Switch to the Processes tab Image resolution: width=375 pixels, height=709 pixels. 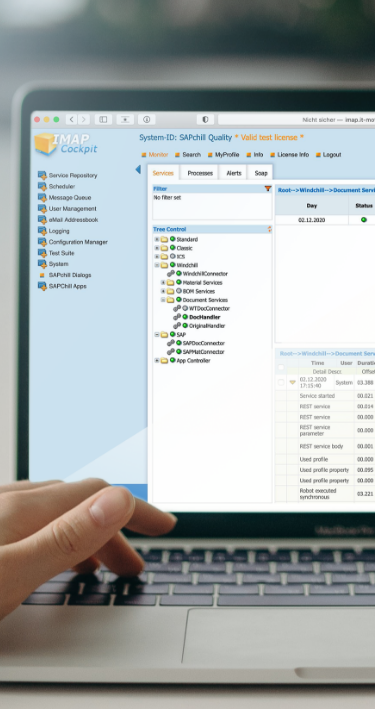tap(200, 173)
